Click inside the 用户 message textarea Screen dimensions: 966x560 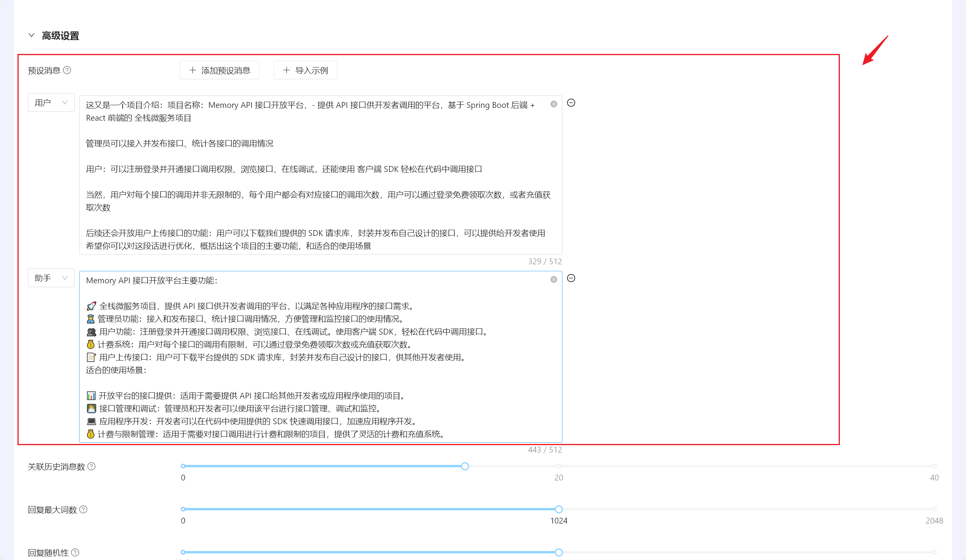(321, 175)
